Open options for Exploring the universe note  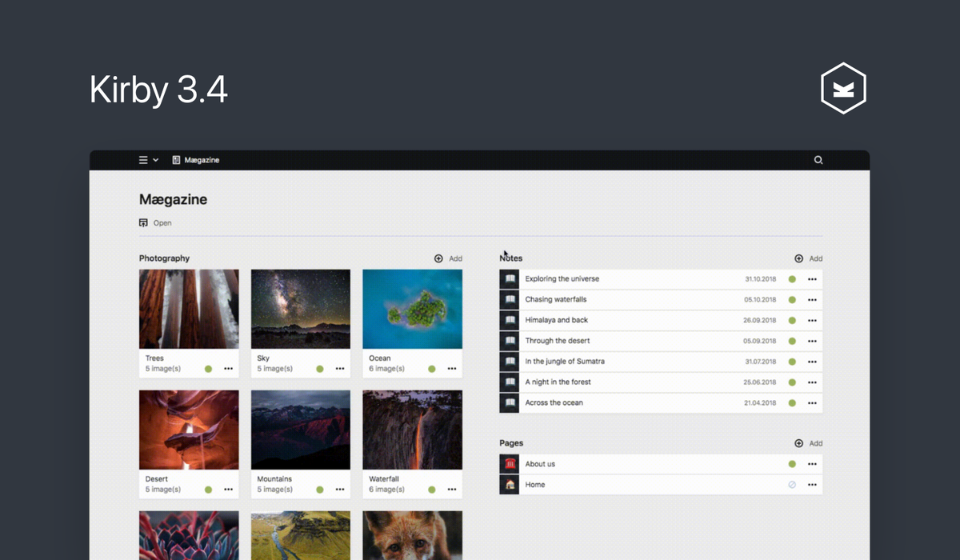(812, 279)
